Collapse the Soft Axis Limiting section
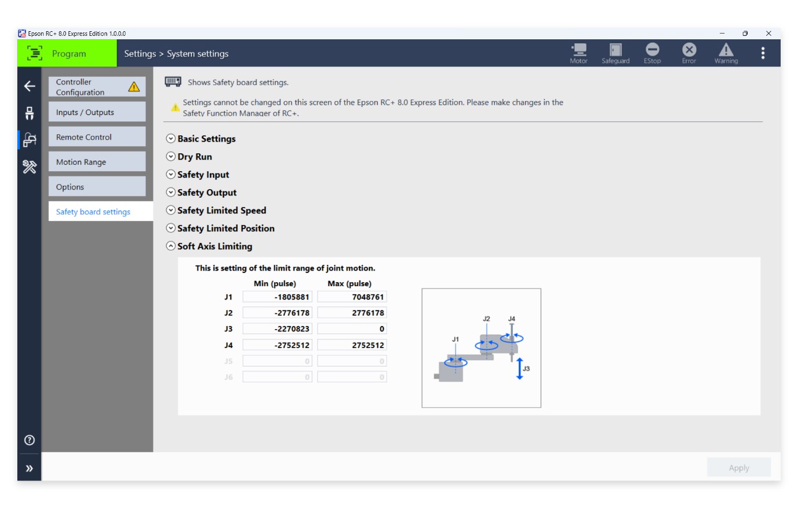 [171, 246]
